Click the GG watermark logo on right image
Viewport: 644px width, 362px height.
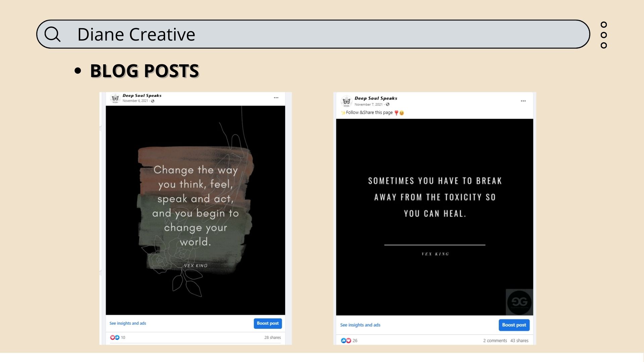[x=519, y=302]
